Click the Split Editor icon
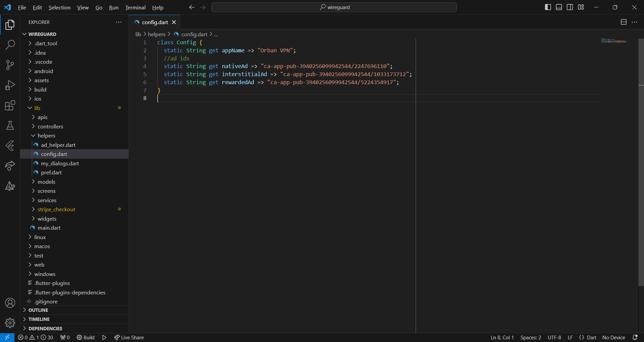The image size is (644, 342). click(x=624, y=22)
